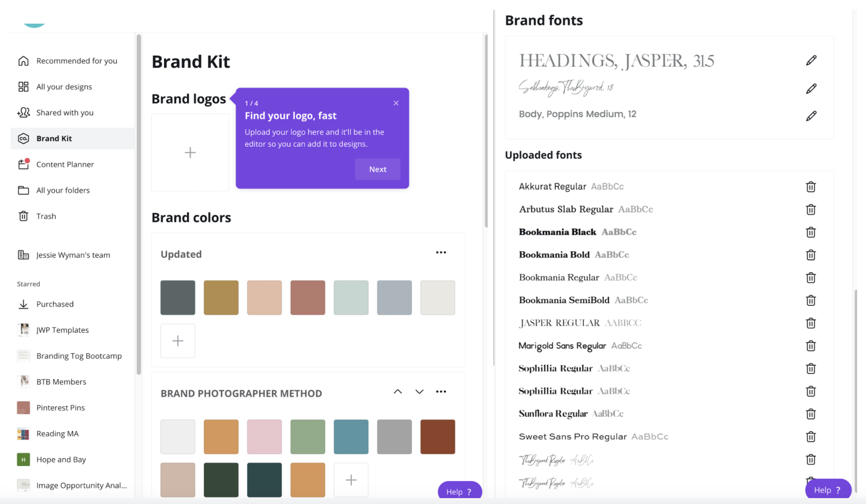
Task: Click the Help button in fonts panel
Action: click(x=828, y=490)
